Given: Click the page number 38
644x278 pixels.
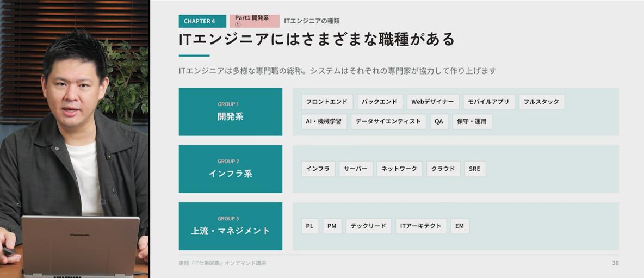Looking at the screenshot, I should point(615,263).
